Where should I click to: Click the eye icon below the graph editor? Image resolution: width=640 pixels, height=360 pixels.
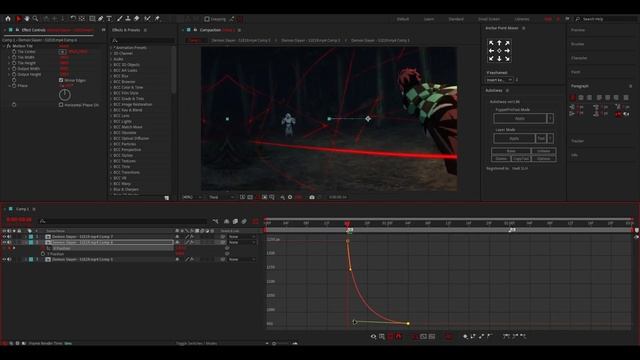[x=373, y=336]
